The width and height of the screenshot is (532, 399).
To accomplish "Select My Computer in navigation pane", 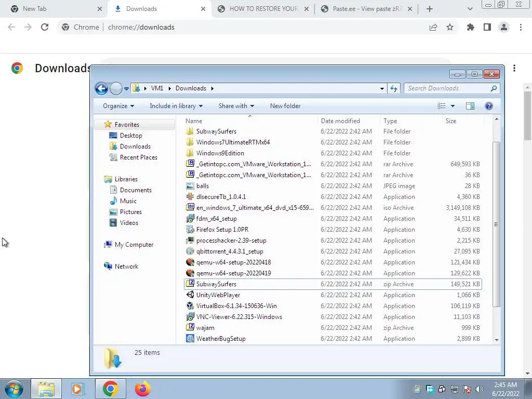I will click(134, 245).
